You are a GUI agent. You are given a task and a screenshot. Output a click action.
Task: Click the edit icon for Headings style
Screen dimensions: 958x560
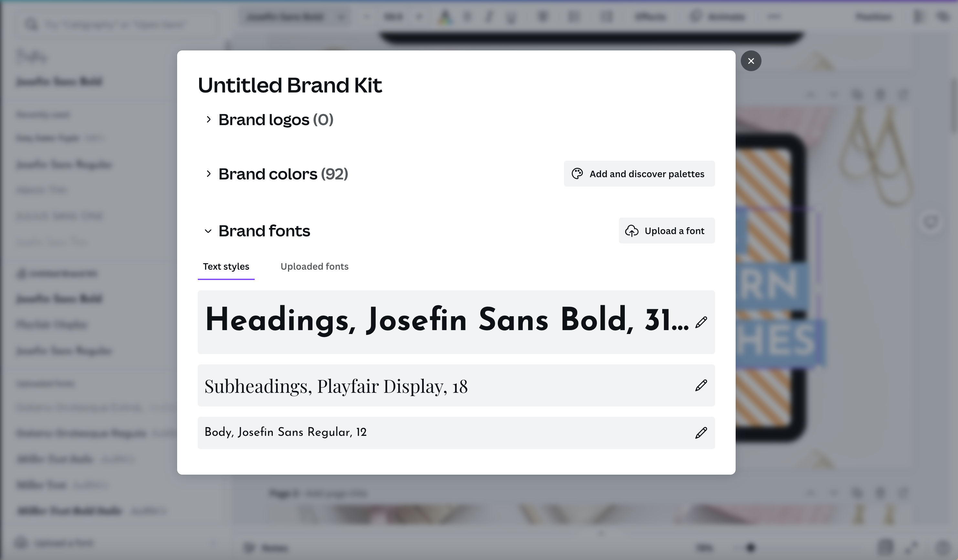coord(700,322)
